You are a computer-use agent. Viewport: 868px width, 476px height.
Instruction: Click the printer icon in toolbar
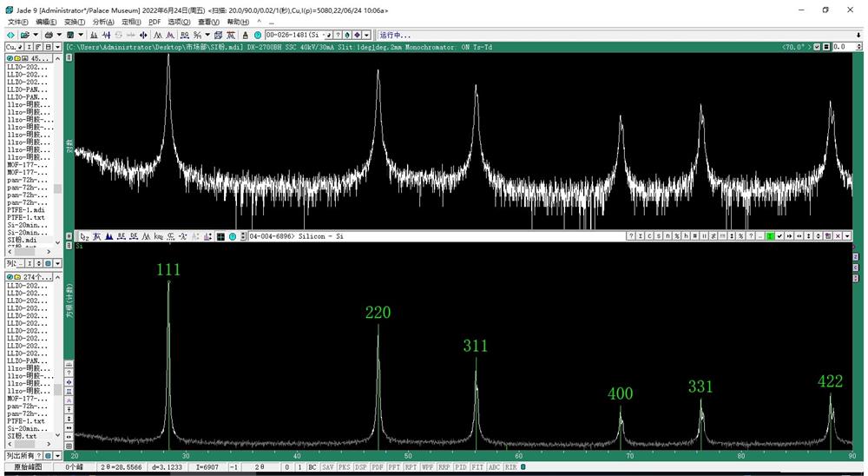49,35
